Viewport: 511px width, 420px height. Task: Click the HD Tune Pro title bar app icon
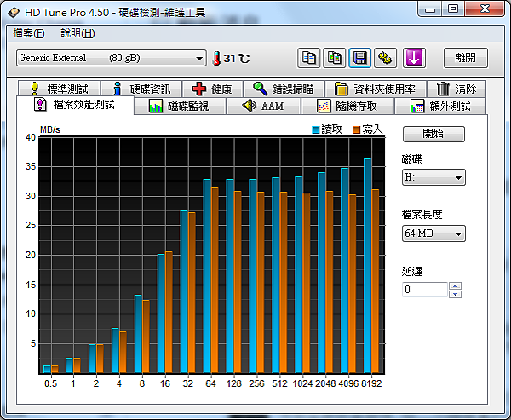14,13
